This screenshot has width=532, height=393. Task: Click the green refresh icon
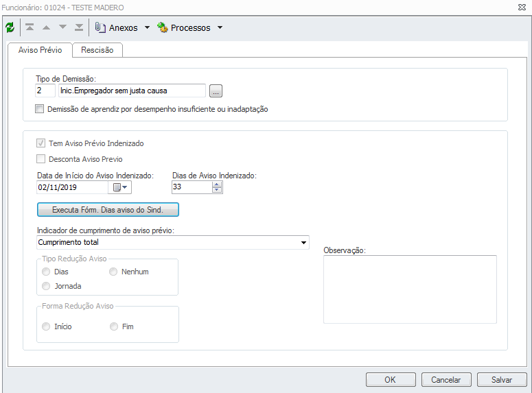(x=10, y=27)
